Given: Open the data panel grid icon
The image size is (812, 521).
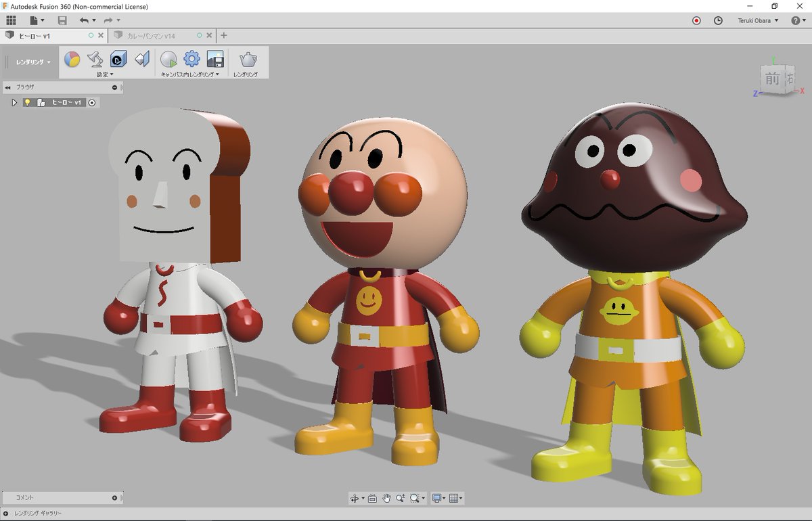Looking at the screenshot, I should [x=11, y=20].
